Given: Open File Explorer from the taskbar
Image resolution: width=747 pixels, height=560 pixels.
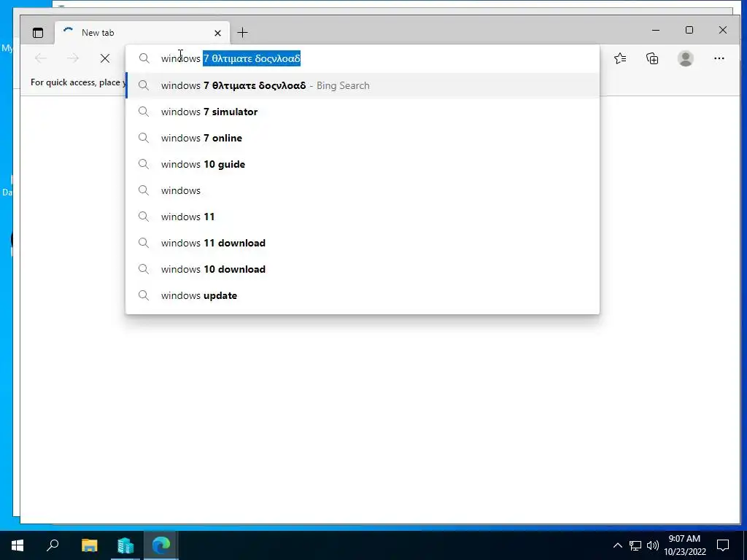Looking at the screenshot, I should click(x=89, y=545).
